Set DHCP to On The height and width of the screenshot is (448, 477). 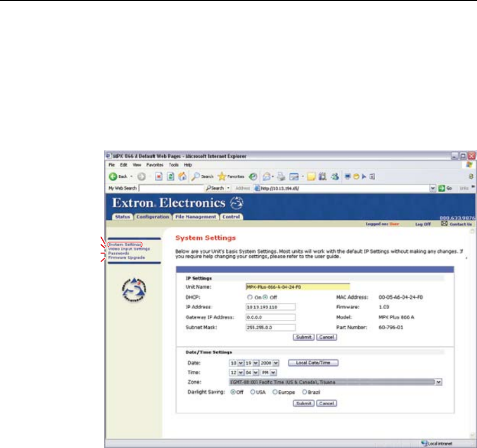pyautogui.click(x=250, y=298)
